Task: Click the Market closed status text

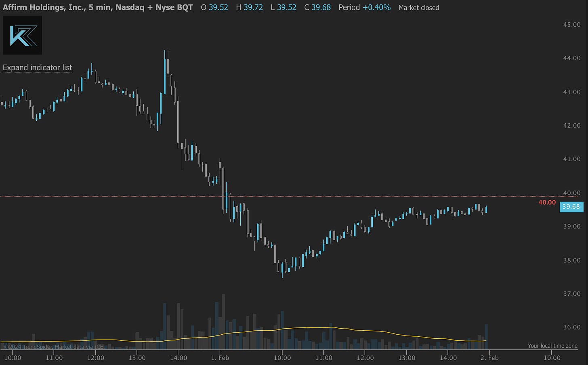Action: (419, 8)
